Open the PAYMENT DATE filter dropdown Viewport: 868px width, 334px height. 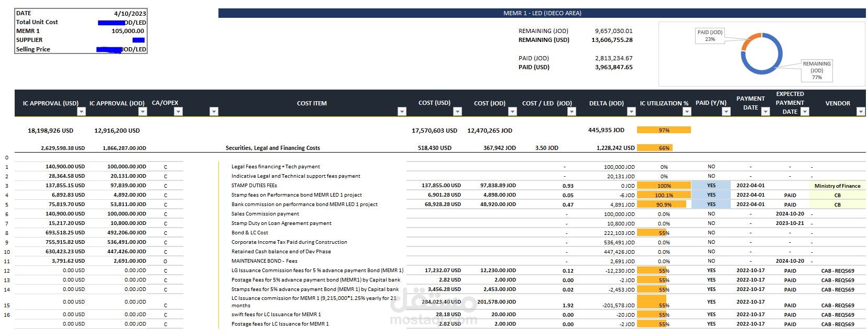pyautogui.click(x=765, y=112)
